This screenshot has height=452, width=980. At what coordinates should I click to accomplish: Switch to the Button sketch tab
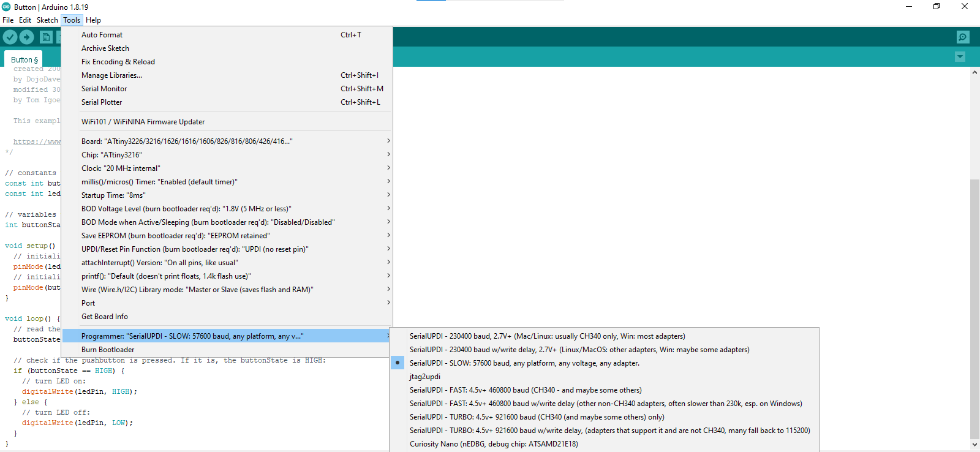pyautogui.click(x=24, y=59)
